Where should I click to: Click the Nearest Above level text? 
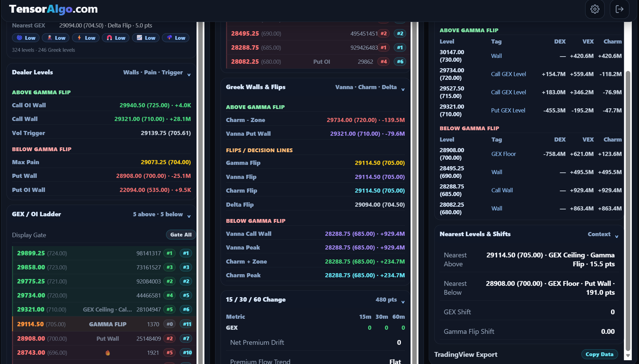tap(550, 259)
